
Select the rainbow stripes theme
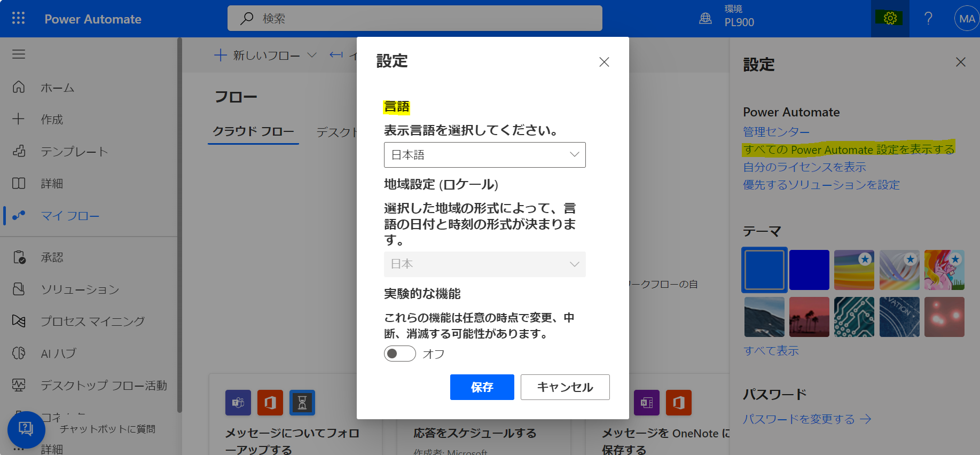click(854, 270)
